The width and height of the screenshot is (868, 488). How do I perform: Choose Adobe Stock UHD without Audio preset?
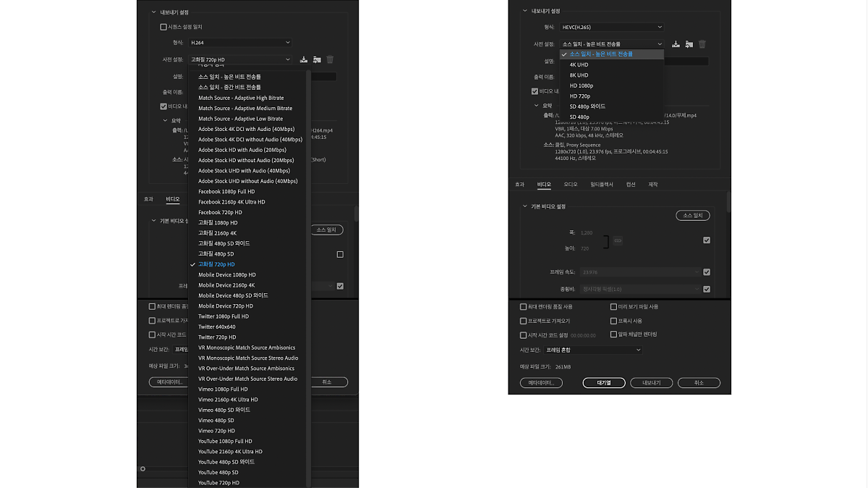(247, 181)
